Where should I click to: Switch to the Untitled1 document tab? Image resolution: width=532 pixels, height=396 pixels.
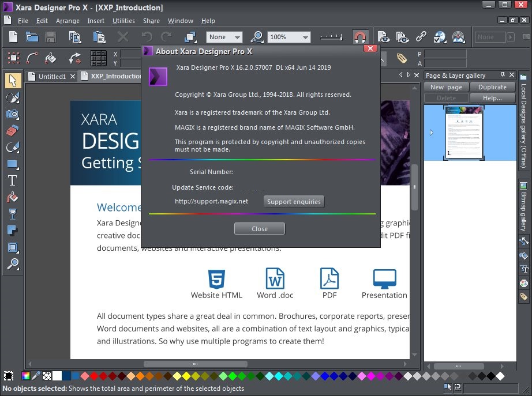point(52,77)
